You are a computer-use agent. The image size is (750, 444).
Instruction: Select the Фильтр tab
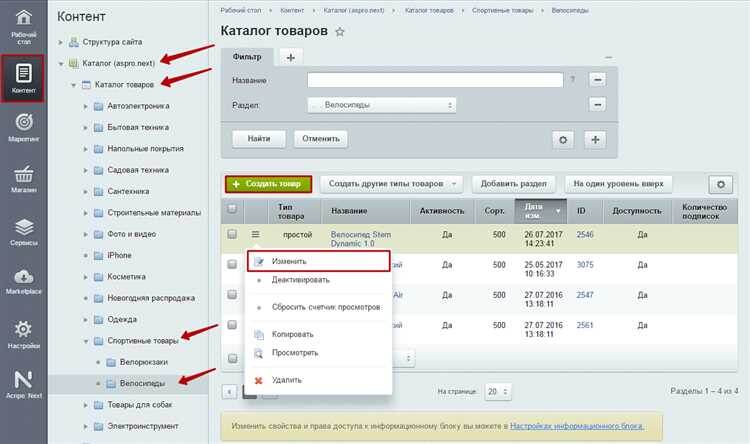tap(247, 57)
